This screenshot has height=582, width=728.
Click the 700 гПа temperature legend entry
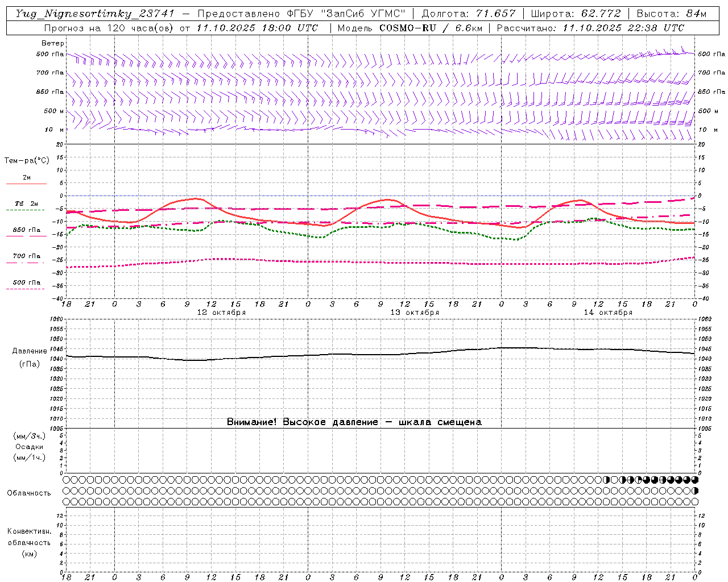27,256
